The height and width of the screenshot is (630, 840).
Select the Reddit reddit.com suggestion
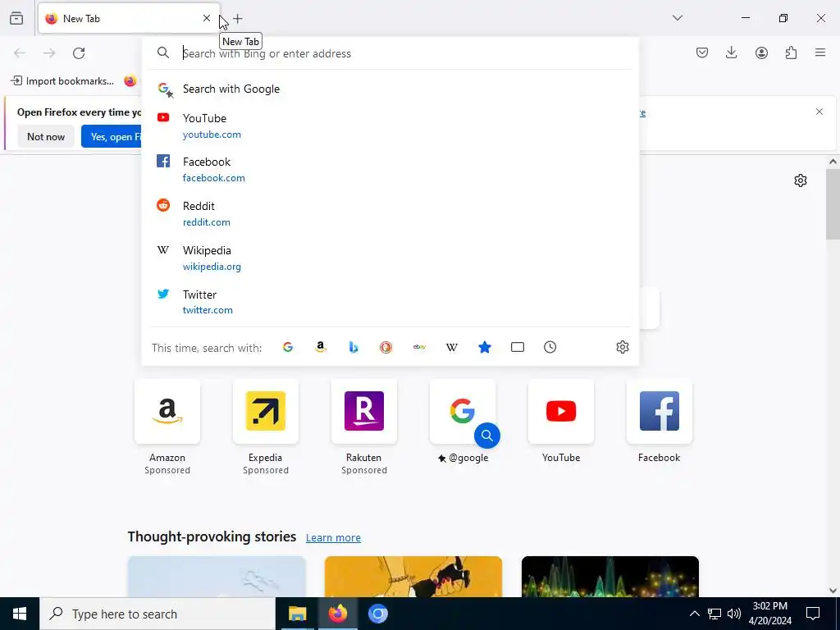(391, 214)
